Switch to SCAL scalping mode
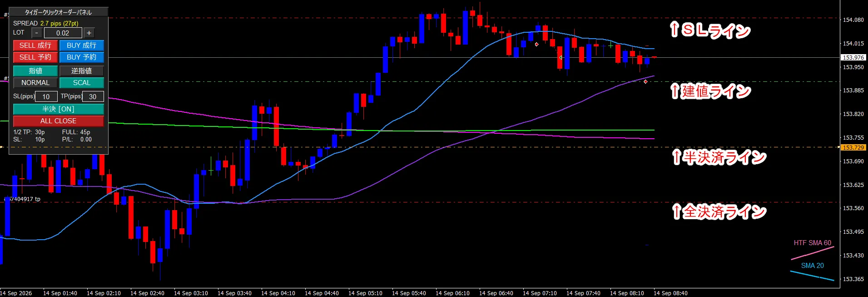The image size is (868, 297). [x=82, y=83]
